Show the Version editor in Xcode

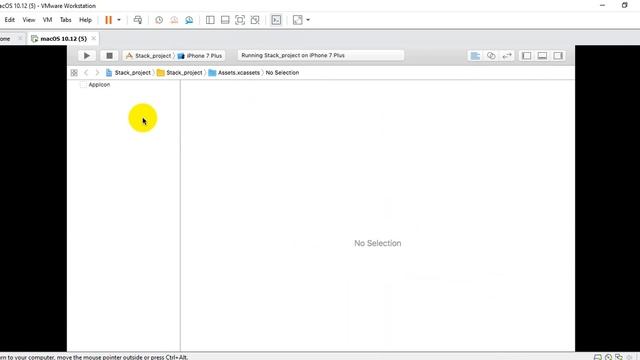pyautogui.click(x=507, y=56)
